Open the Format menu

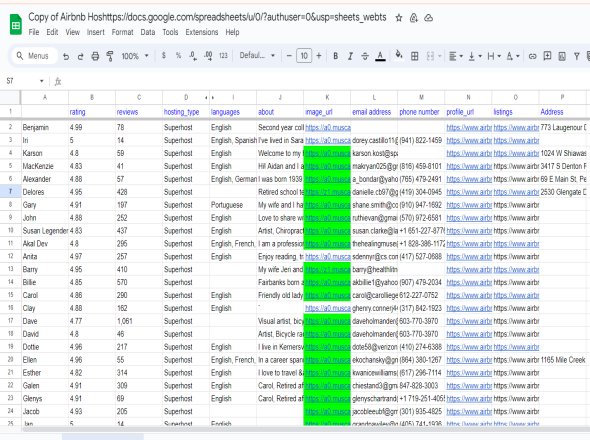coord(122,32)
